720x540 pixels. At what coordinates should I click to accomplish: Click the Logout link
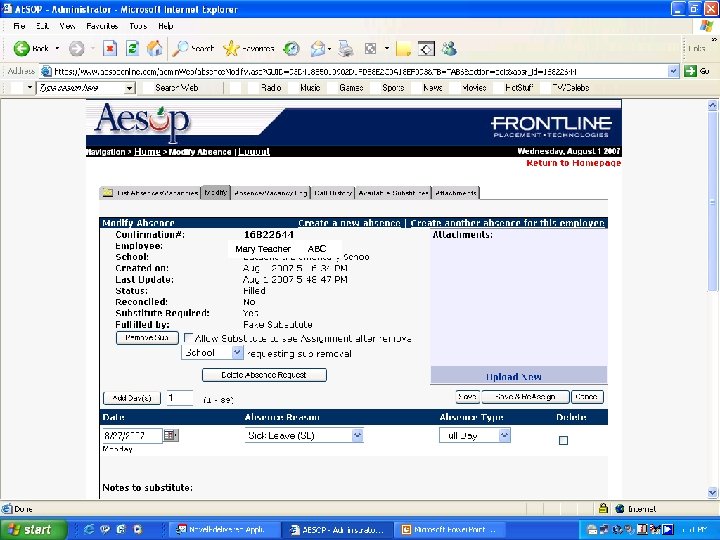coord(254,152)
